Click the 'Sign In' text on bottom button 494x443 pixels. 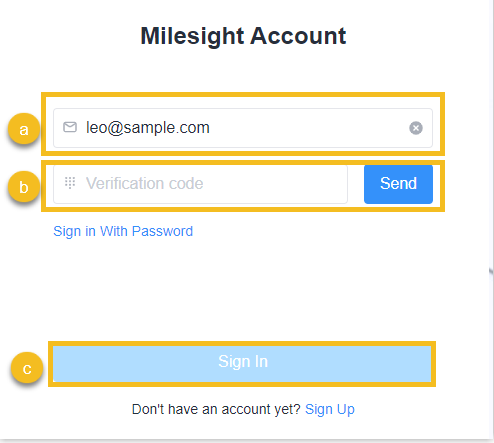243,362
